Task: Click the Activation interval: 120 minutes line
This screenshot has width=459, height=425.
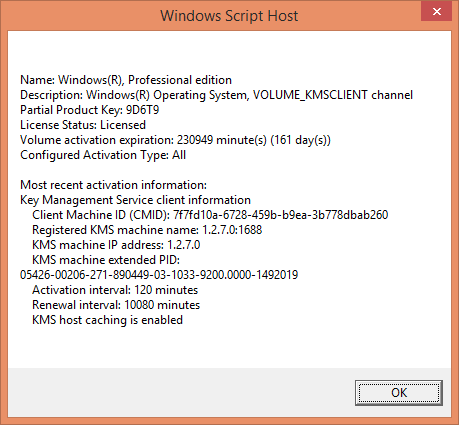Action: (x=115, y=290)
